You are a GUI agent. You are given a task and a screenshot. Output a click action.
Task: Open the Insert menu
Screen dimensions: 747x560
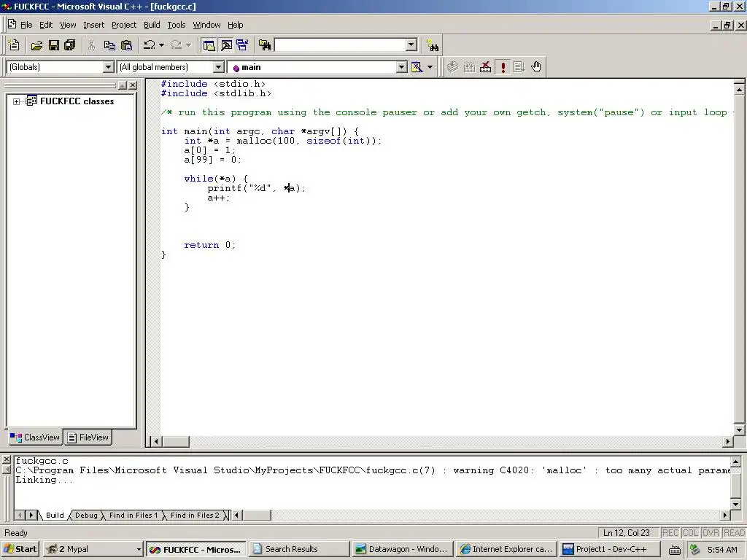93,25
